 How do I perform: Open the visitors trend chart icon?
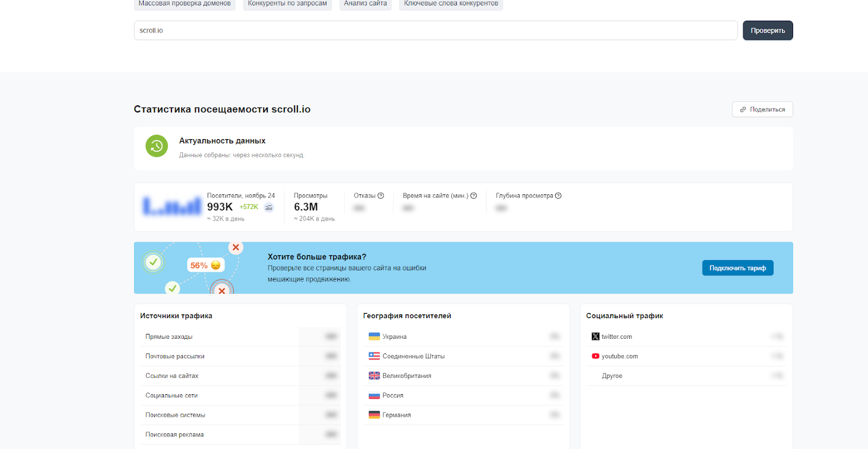269,207
